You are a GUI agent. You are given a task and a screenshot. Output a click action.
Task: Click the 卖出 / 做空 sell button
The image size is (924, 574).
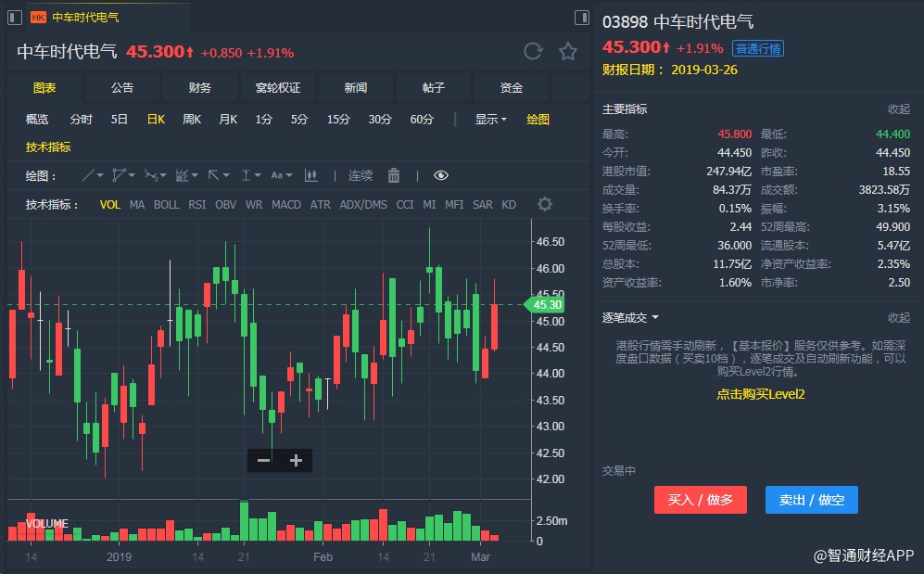(812, 500)
